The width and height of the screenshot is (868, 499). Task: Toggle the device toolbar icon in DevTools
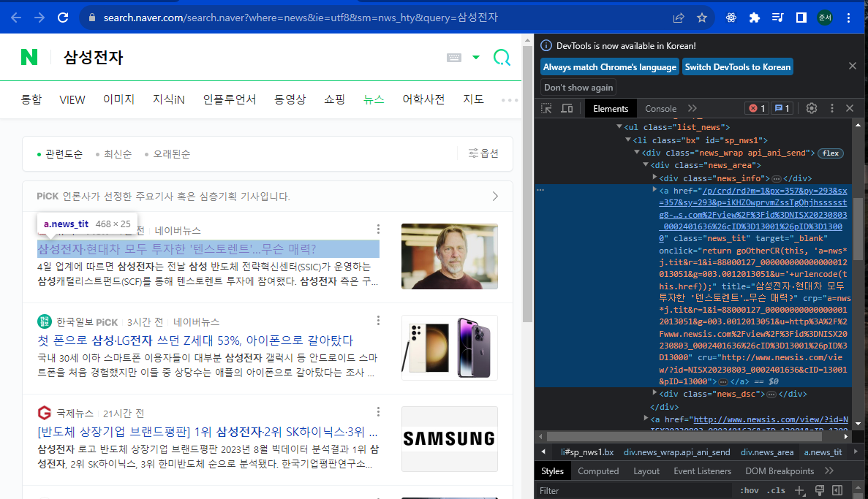(567, 108)
